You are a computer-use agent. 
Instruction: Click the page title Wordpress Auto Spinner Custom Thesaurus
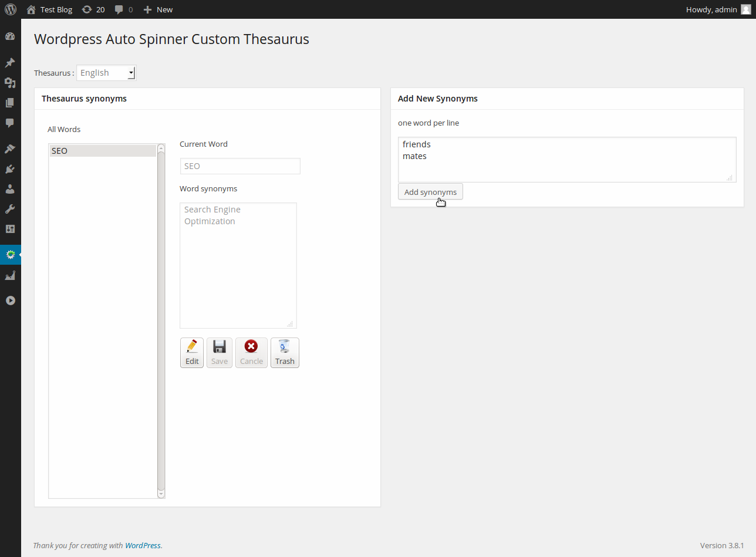(171, 39)
